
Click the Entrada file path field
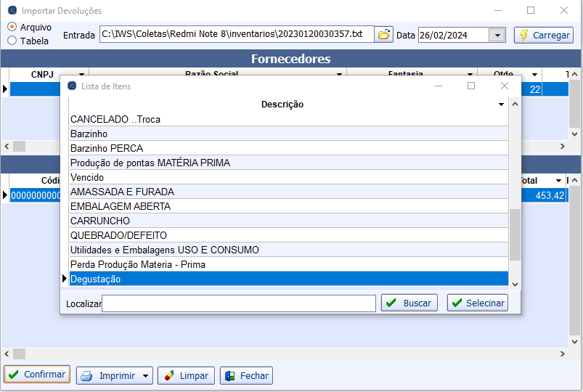click(236, 34)
